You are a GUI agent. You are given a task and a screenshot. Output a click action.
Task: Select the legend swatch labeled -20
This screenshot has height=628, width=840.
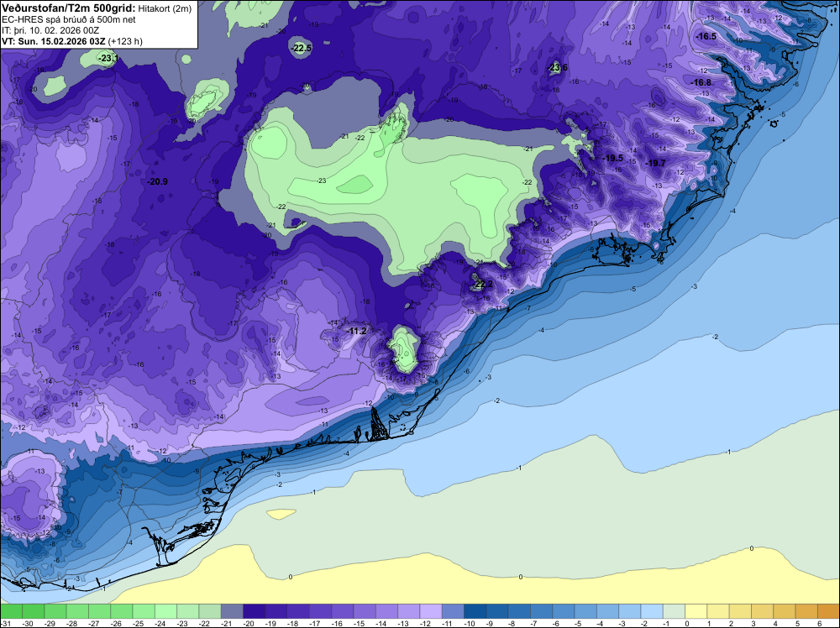click(254, 611)
